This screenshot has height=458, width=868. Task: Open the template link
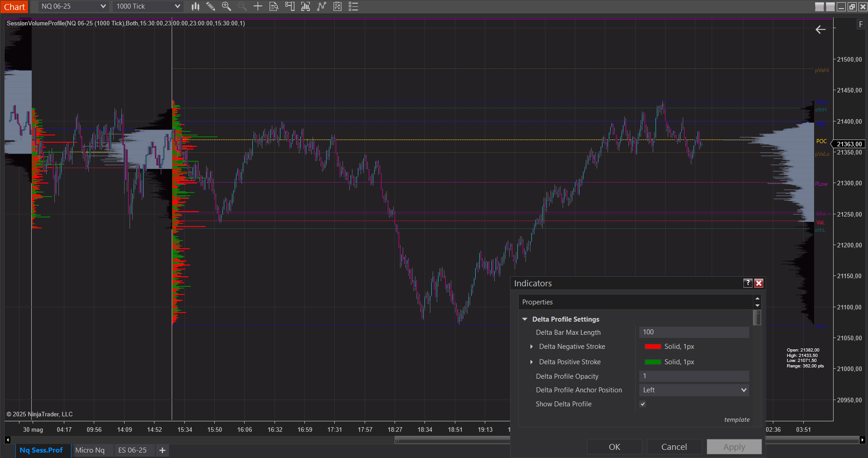tap(737, 420)
